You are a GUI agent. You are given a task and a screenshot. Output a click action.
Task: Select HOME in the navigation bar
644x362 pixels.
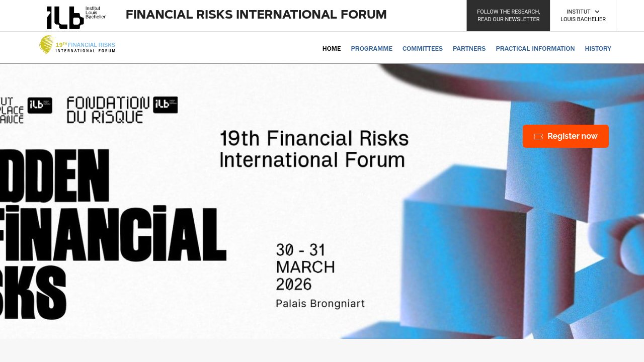pos(331,49)
